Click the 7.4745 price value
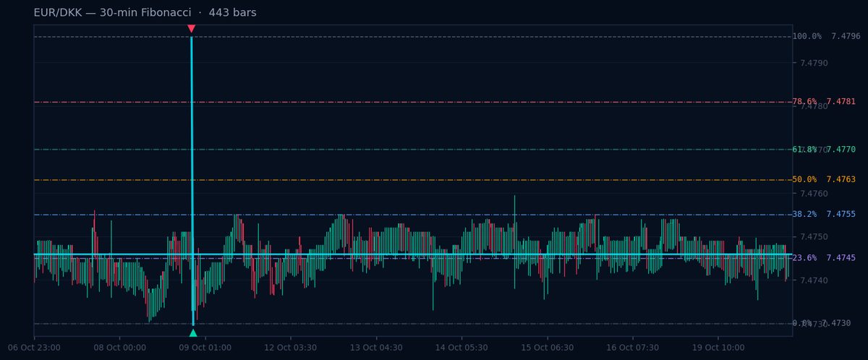Screen dimensions: 868x360 coord(841,258)
